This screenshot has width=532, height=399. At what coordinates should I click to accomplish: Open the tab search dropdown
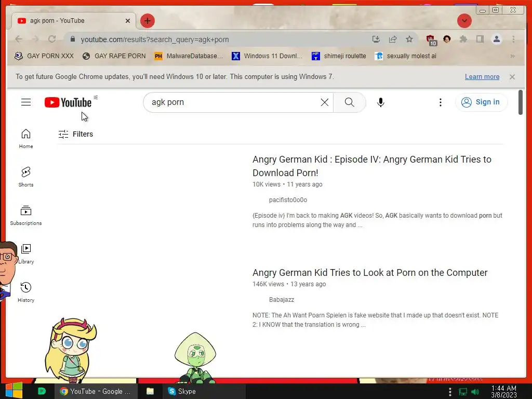point(464,21)
